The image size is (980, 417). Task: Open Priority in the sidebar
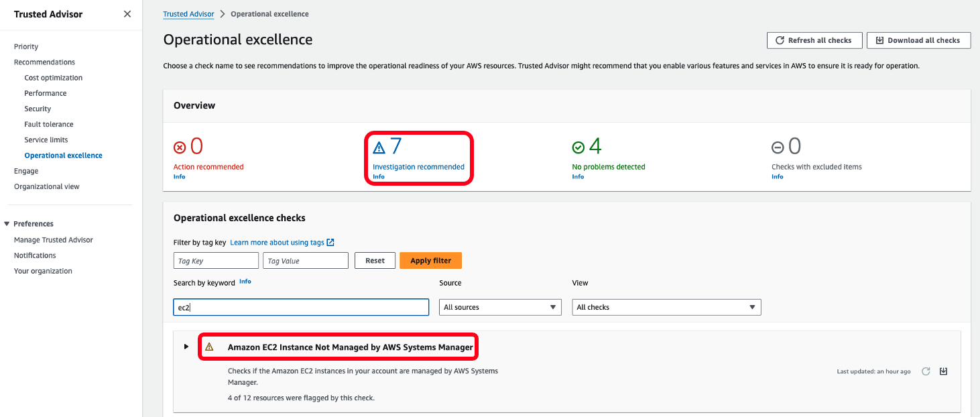tap(26, 47)
